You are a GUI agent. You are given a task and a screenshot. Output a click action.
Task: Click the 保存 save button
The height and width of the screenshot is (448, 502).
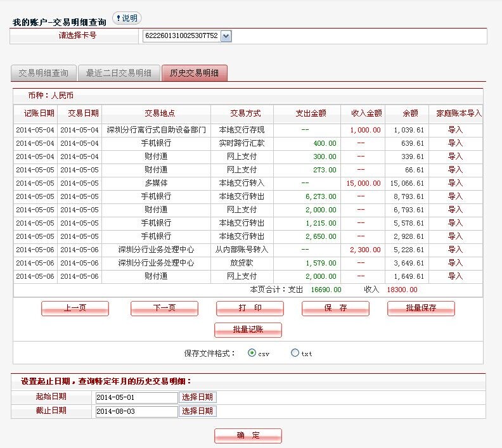coord(335,309)
